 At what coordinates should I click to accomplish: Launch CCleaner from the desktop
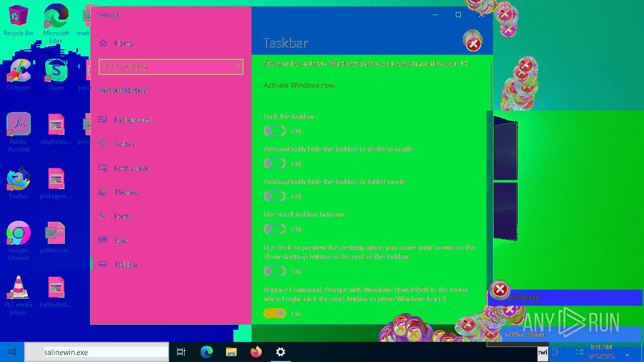(19, 74)
